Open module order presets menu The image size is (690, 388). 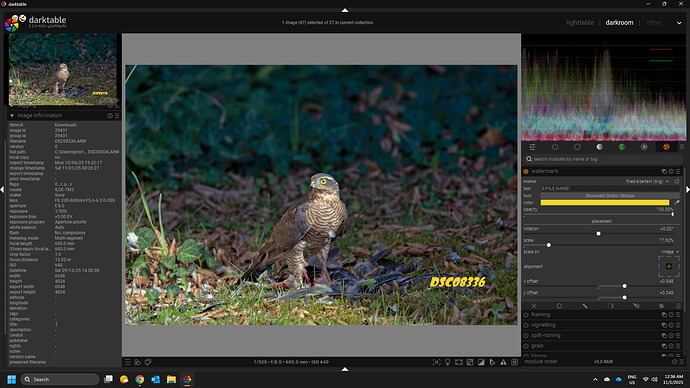click(x=682, y=362)
